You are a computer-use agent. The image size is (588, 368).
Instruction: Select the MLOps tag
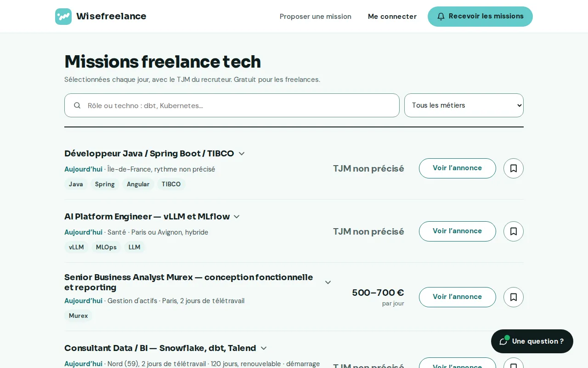(106, 247)
